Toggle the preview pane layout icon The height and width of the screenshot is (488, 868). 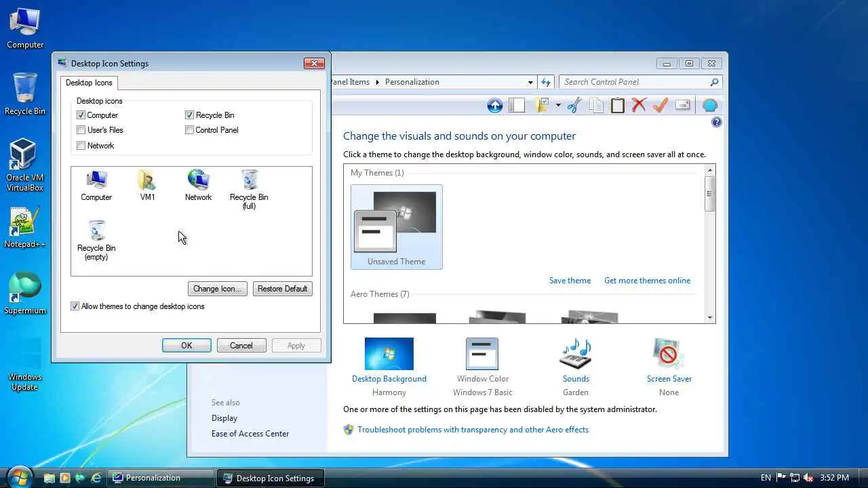coord(517,105)
